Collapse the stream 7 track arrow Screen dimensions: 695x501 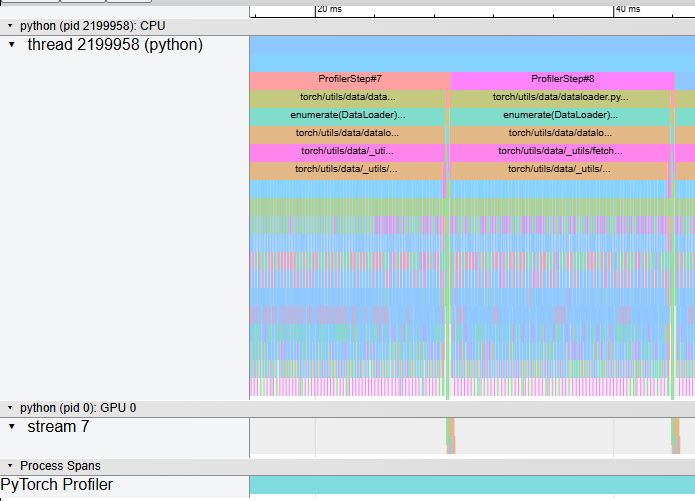coord(11,427)
